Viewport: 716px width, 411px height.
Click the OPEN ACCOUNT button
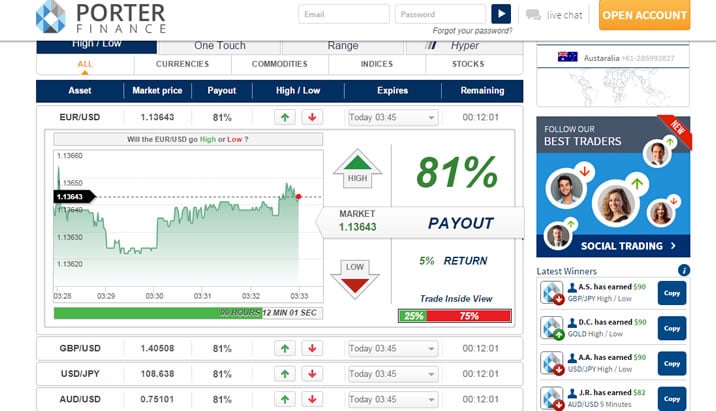tap(644, 15)
